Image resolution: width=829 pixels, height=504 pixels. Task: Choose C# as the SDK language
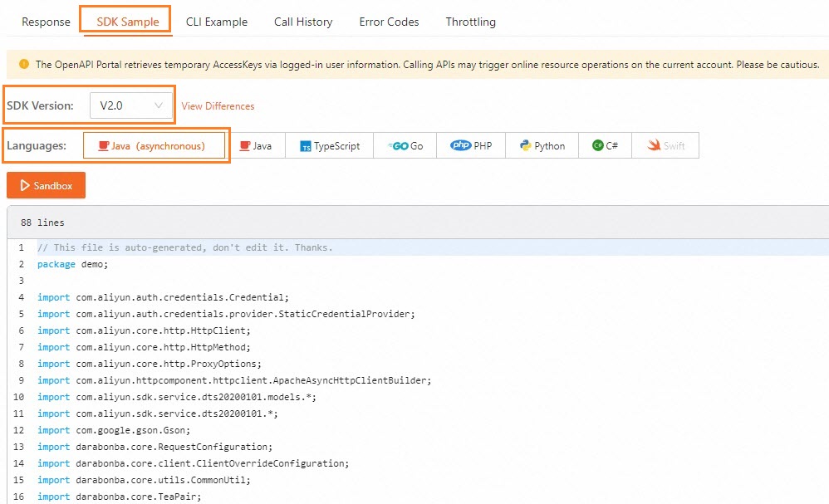tap(606, 146)
